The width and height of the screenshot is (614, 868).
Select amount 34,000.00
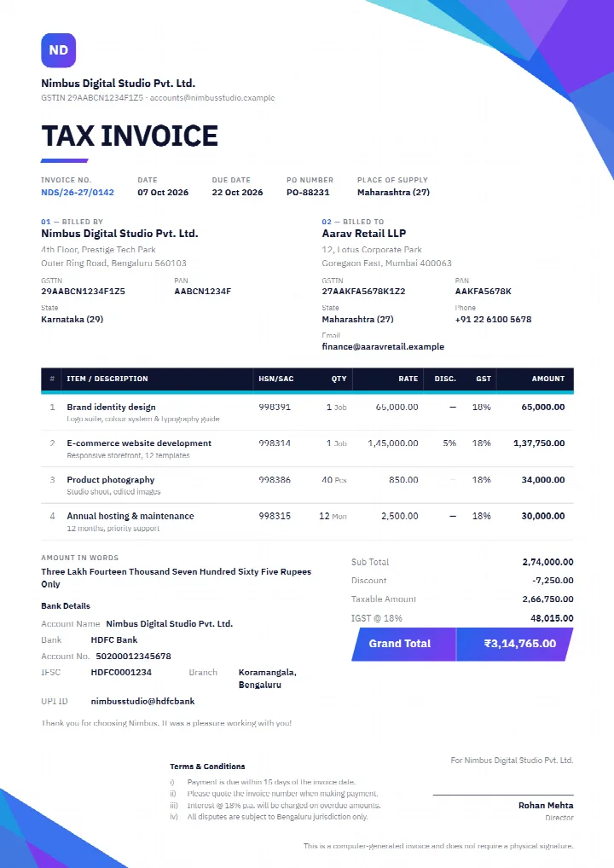[x=543, y=480]
